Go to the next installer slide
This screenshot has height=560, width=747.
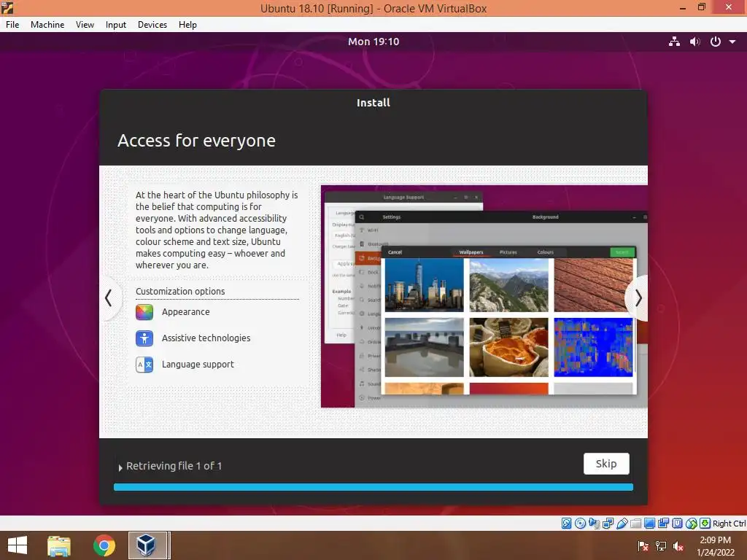coord(638,298)
